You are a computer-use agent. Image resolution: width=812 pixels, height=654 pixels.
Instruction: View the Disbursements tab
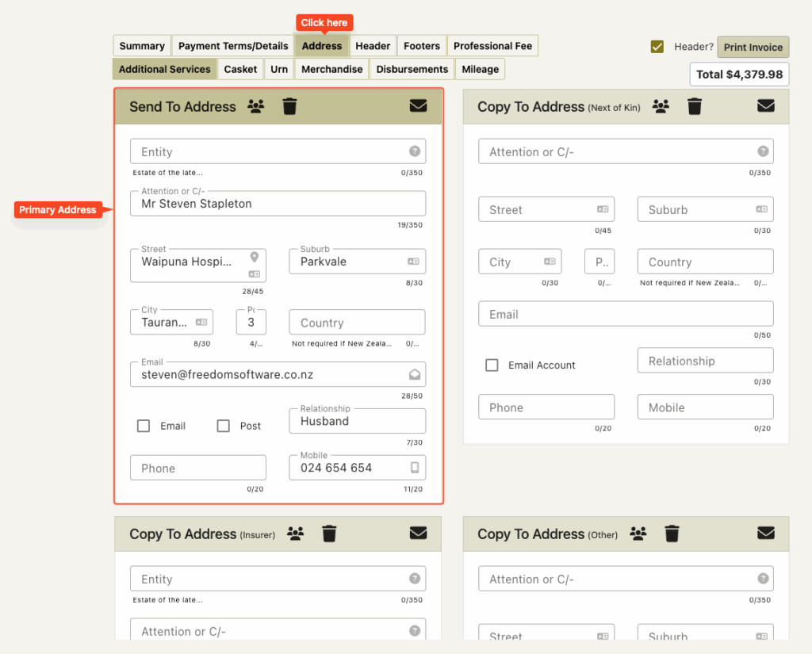412,69
